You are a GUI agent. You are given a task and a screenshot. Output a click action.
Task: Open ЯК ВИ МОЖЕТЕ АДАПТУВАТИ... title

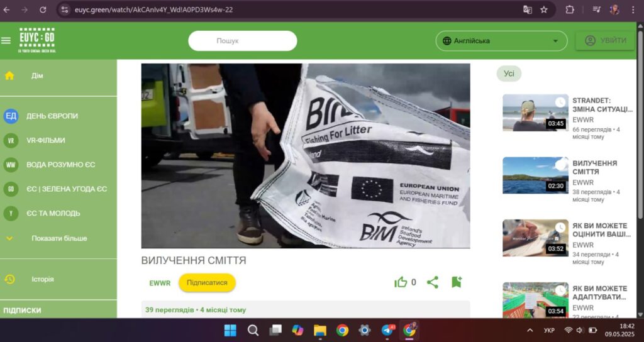599,293
